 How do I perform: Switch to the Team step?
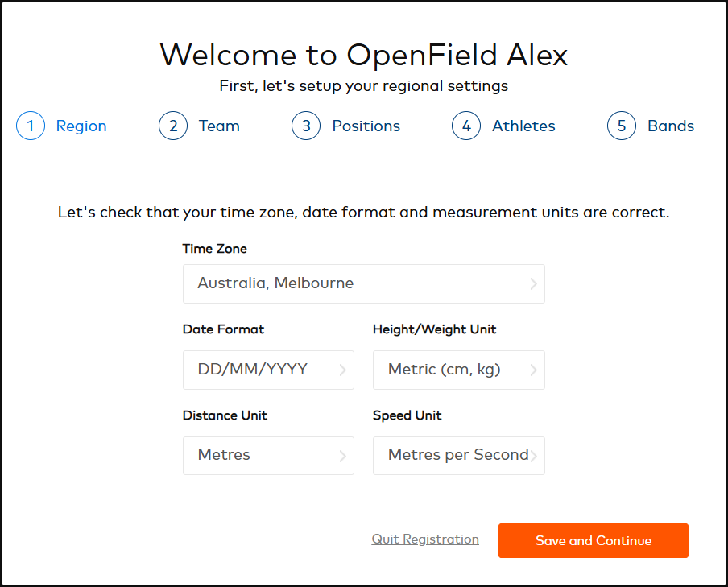[x=217, y=126]
